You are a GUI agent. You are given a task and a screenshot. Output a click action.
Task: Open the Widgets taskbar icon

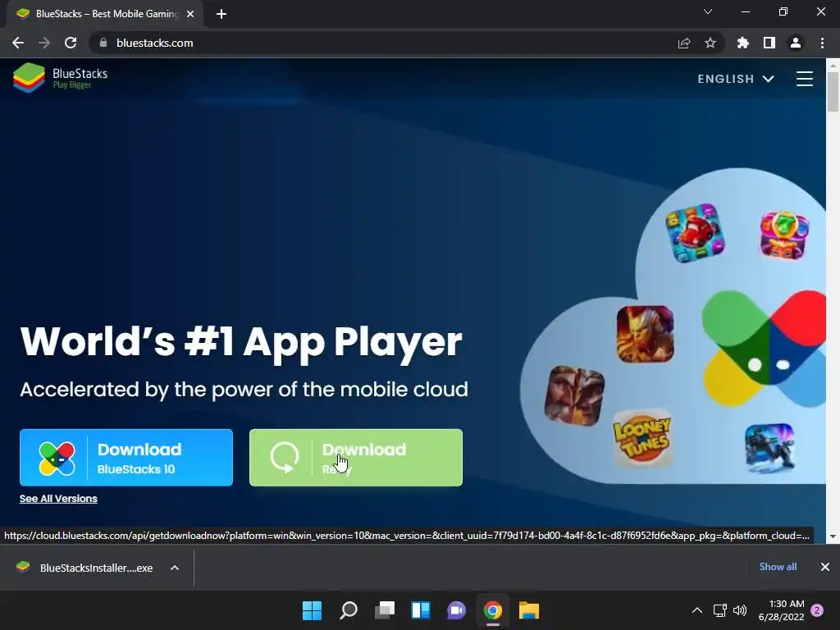[x=421, y=610]
